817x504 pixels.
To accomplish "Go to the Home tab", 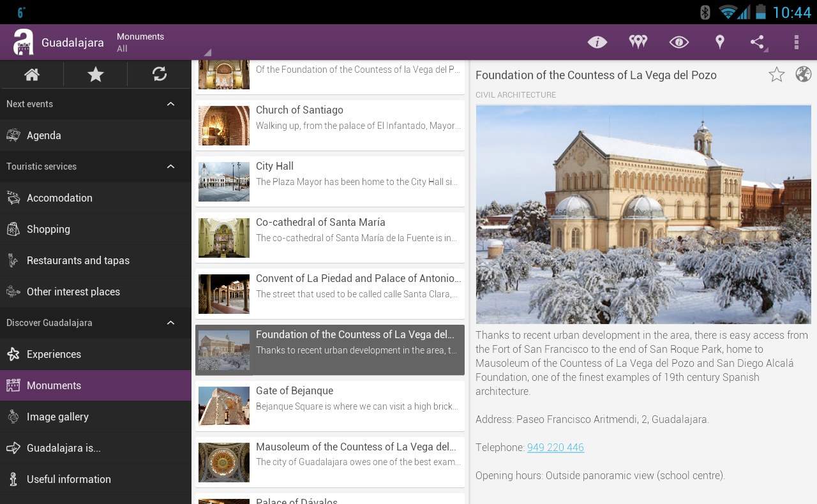I will point(32,74).
